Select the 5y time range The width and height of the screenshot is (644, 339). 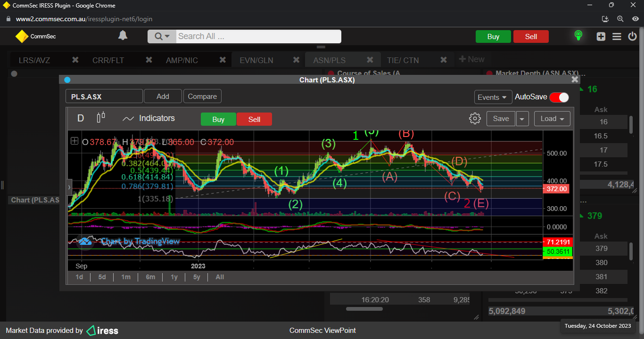(x=197, y=277)
